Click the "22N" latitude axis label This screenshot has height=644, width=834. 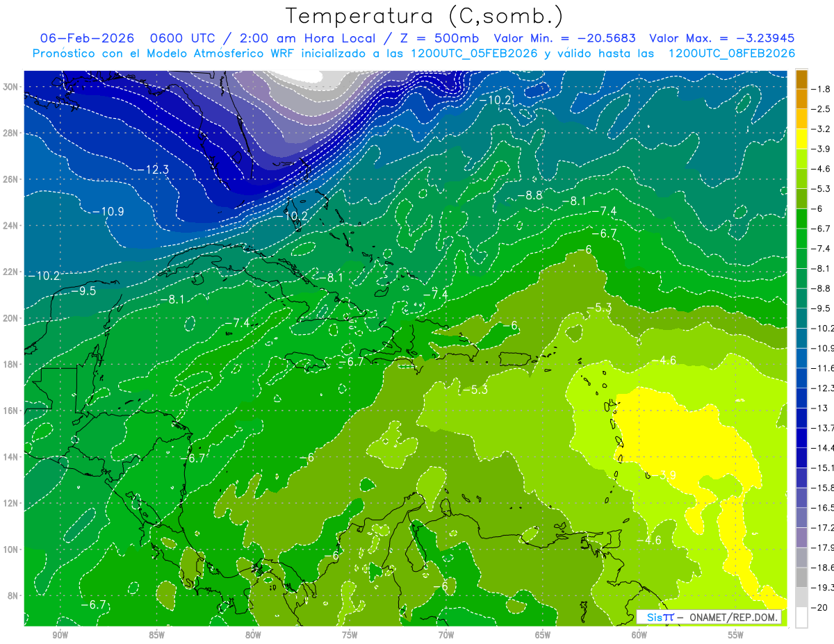11,272
